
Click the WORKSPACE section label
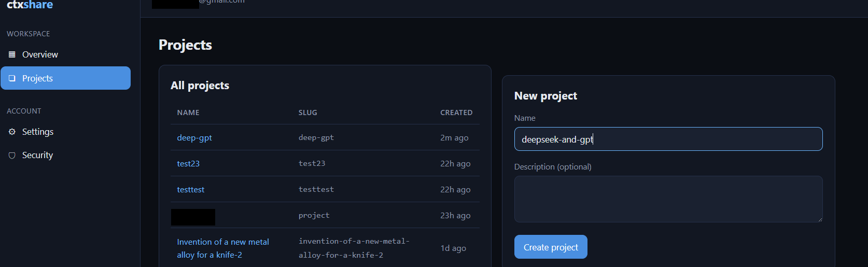(29, 34)
